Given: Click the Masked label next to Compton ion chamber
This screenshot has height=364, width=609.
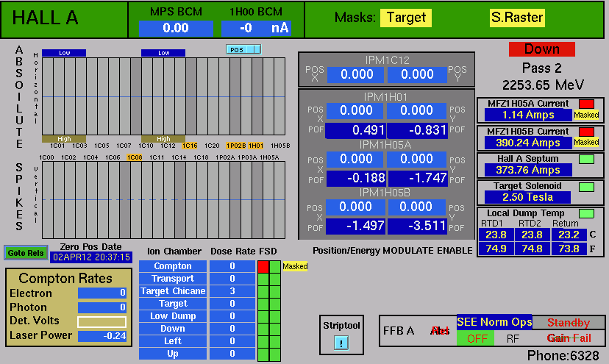Looking at the screenshot, I should tap(295, 266).
